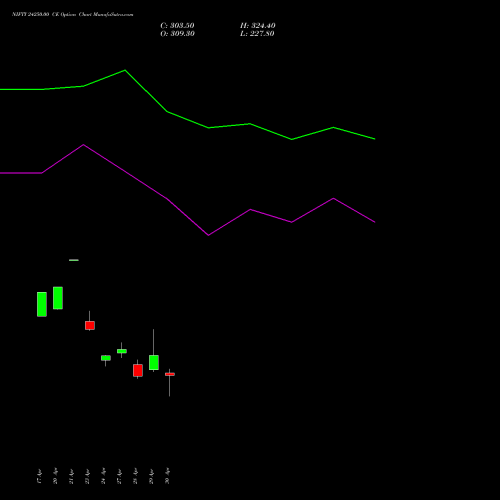Screen dimensions: 500x500
Task: Click the 27 Apr date label
Action: point(119,476)
